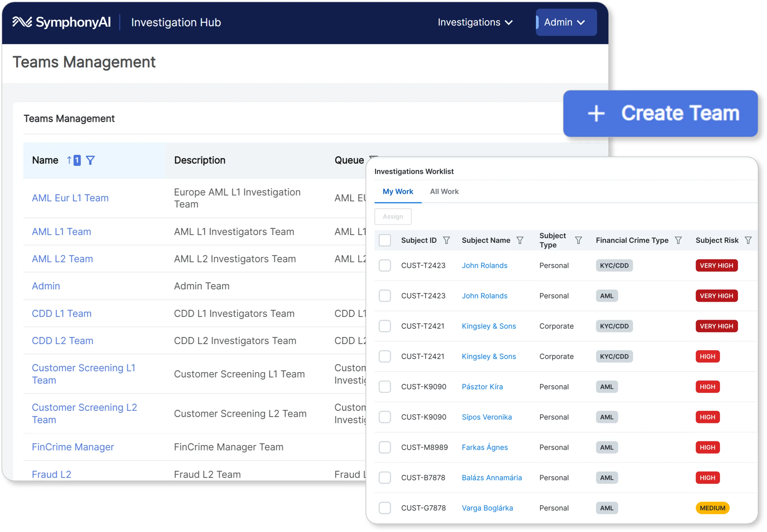Click the Assign button

pyautogui.click(x=393, y=217)
